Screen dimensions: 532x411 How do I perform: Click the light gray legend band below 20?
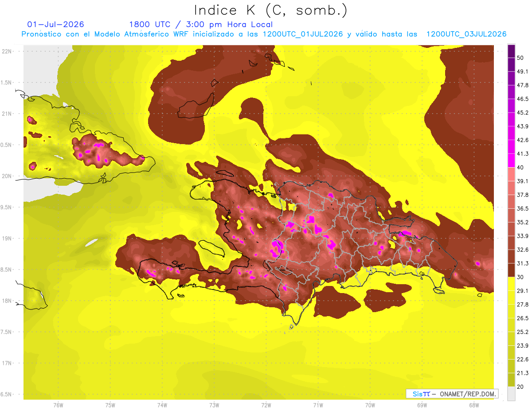(511, 393)
